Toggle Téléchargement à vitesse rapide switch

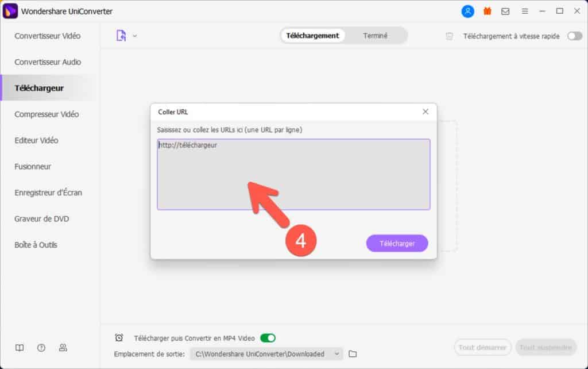point(574,36)
